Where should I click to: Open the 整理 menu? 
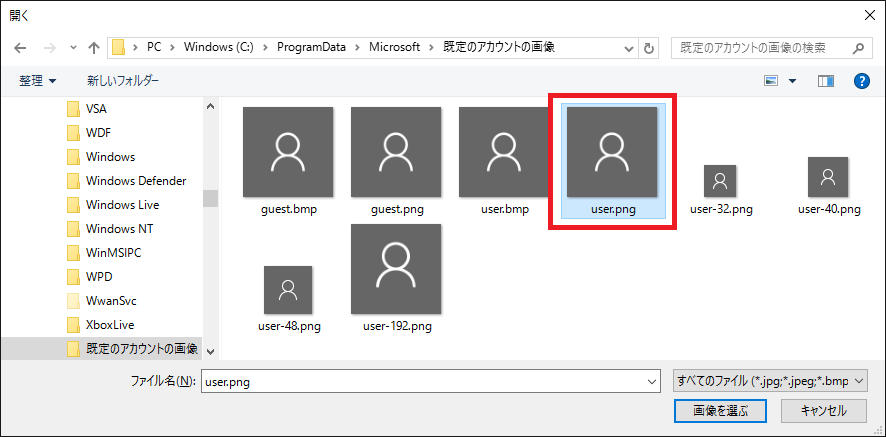(37, 80)
